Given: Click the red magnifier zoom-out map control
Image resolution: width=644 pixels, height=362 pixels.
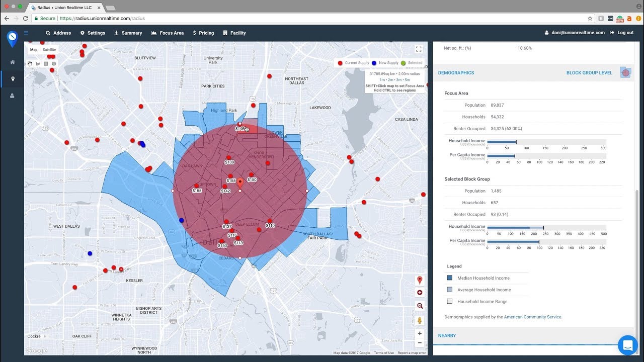Looking at the screenshot, I should [420, 306].
